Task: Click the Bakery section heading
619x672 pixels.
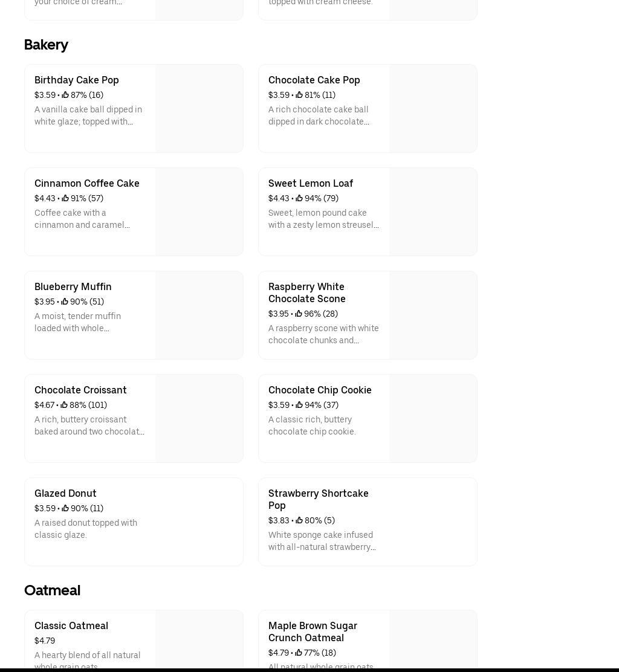Action: tap(46, 45)
